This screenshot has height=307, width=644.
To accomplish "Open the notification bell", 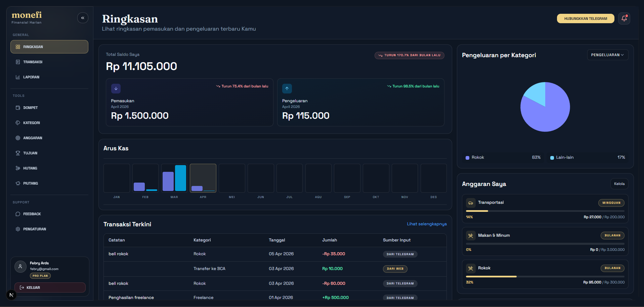I will pos(624,18).
